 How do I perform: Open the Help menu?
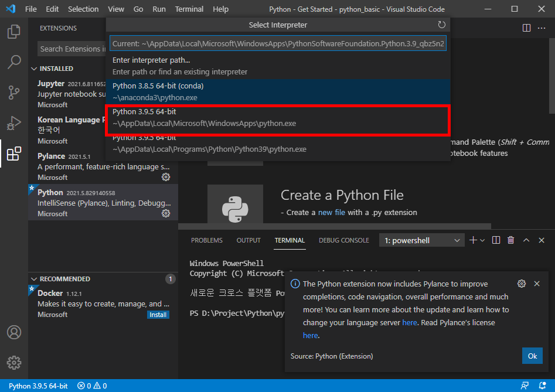220,9
